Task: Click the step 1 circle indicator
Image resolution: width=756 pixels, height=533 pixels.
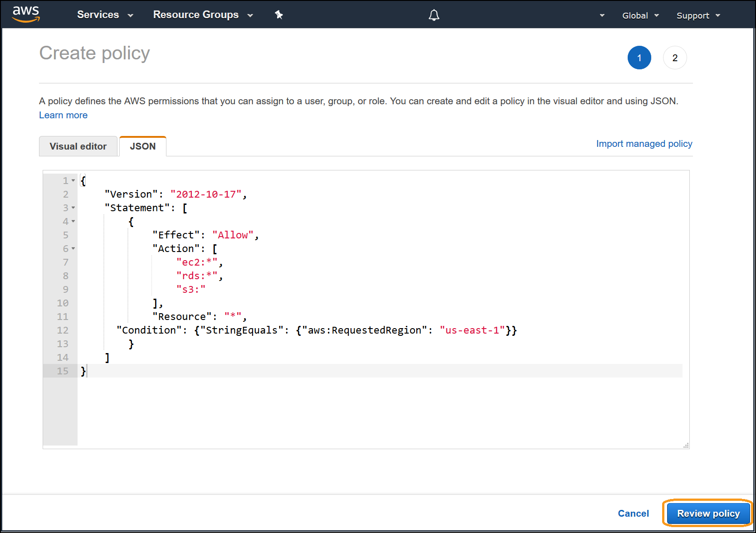Action: click(x=639, y=58)
